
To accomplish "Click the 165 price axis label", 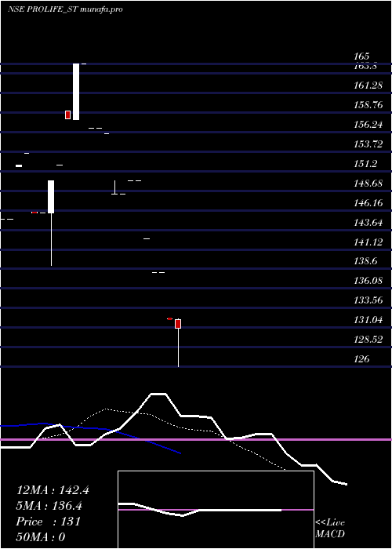I will pyautogui.click(x=361, y=56).
